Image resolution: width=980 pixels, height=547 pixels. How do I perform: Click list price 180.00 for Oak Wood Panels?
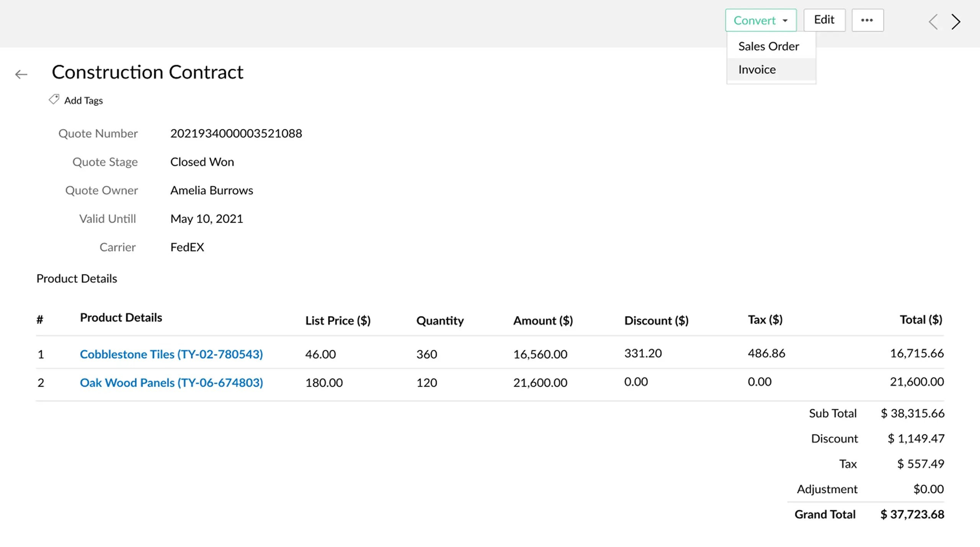[x=324, y=382]
